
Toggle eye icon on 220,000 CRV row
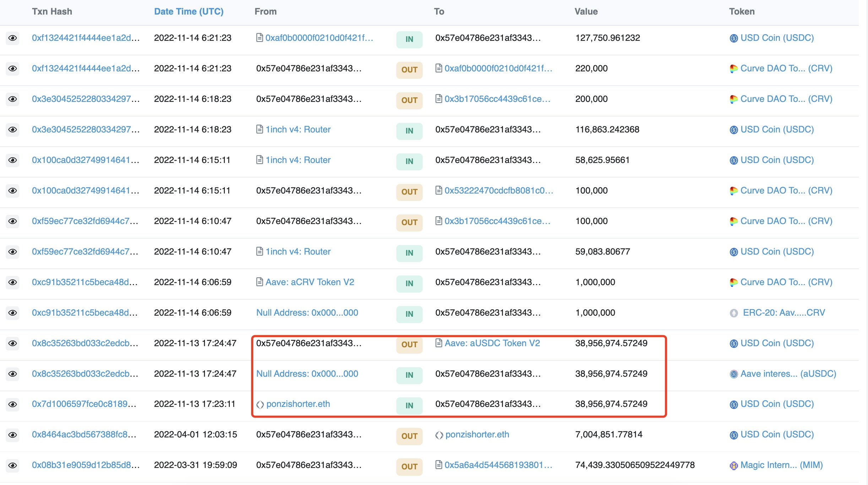[x=13, y=69]
